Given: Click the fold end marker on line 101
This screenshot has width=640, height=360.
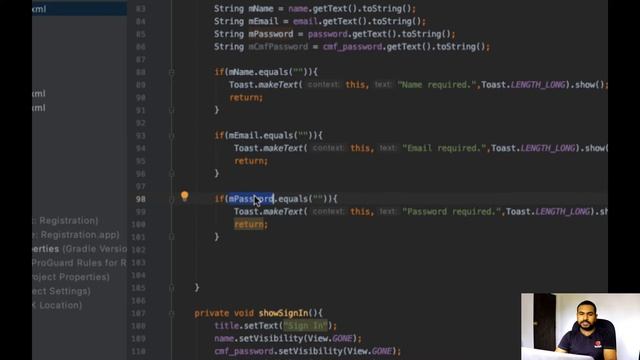Looking at the screenshot, I should [x=171, y=237].
